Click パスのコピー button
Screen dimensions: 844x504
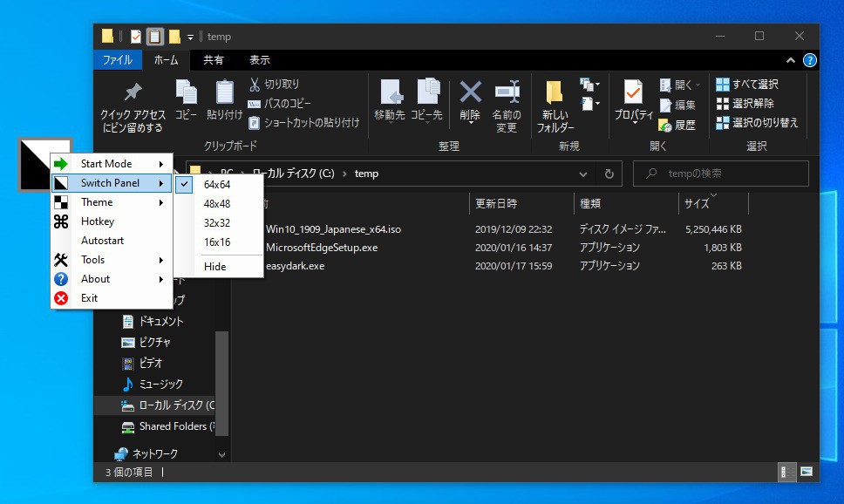click(279, 104)
